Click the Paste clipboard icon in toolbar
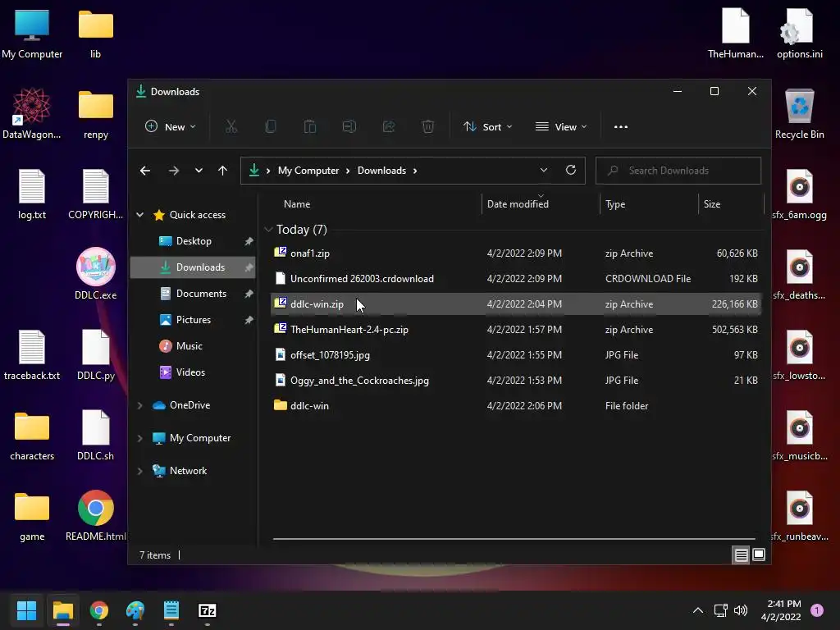Viewport: 840px width, 630px height. point(309,126)
